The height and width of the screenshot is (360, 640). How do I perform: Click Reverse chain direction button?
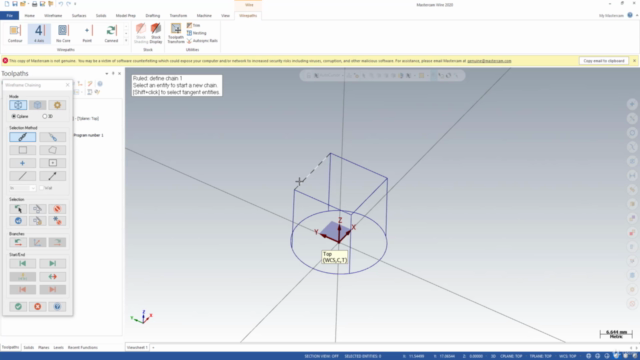(53, 277)
